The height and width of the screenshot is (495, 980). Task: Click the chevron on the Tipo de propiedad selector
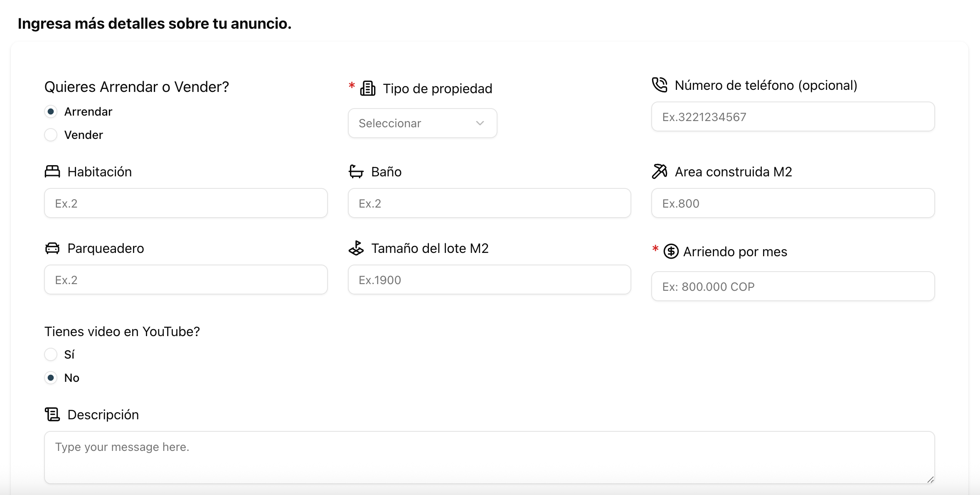(x=480, y=123)
